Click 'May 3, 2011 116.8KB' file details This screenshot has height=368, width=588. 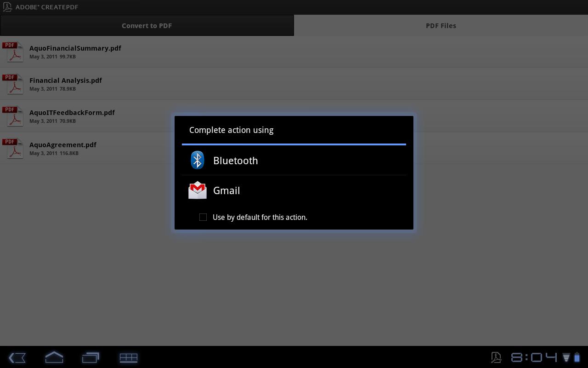(x=54, y=153)
